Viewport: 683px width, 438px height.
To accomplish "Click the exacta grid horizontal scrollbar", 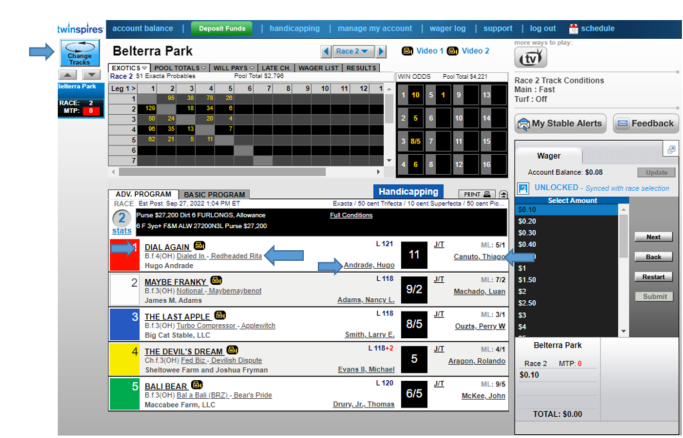I will [x=222, y=172].
